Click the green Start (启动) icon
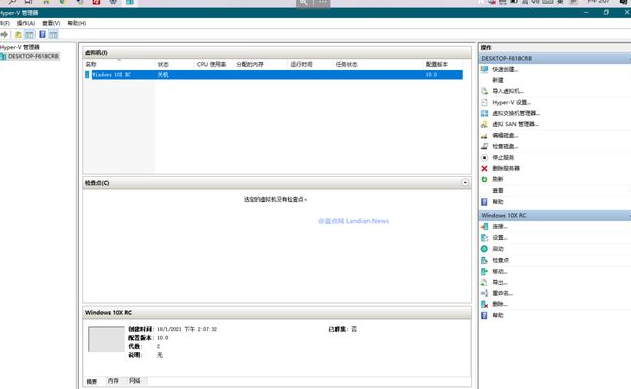This screenshot has height=389, width=631. click(x=485, y=249)
